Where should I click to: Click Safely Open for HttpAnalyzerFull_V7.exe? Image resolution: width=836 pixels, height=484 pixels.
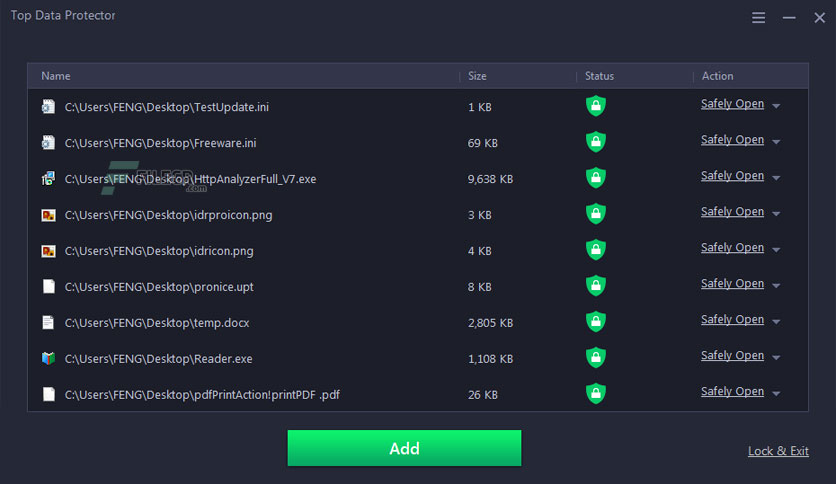[x=732, y=176]
